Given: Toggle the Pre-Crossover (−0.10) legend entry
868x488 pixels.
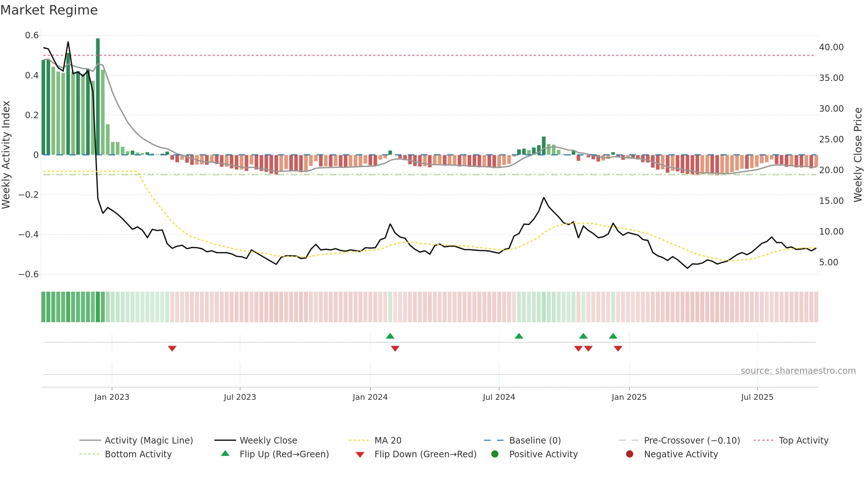Looking at the screenshot, I should point(679,440).
